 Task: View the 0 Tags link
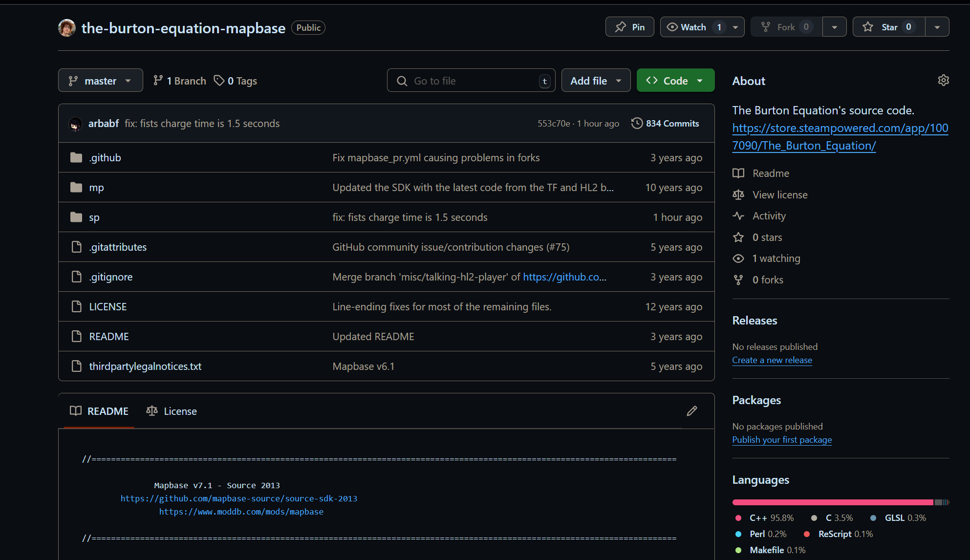[236, 81]
